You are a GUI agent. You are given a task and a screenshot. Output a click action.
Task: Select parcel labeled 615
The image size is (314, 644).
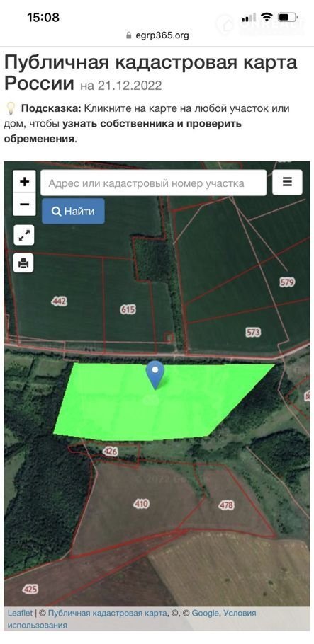(128, 310)
